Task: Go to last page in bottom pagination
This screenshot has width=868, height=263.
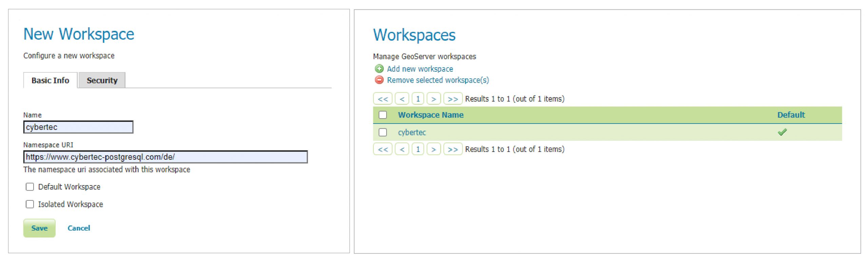Action: point(452,149)
